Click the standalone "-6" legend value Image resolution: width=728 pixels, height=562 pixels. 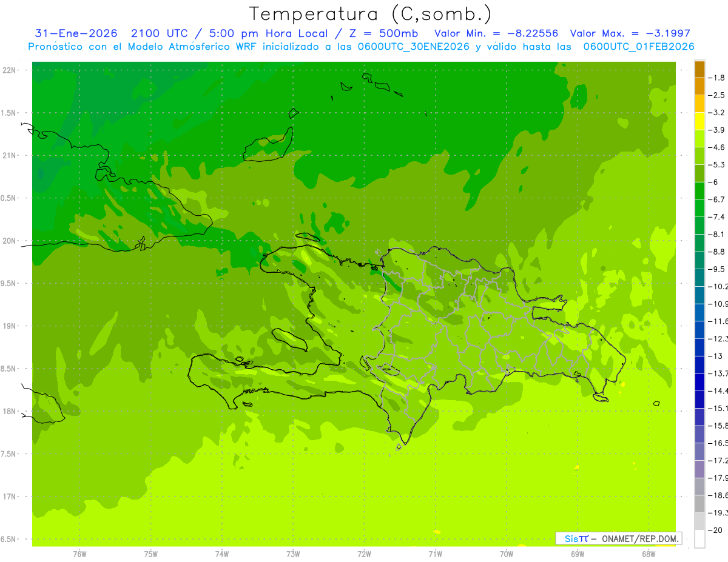point(714,182)
